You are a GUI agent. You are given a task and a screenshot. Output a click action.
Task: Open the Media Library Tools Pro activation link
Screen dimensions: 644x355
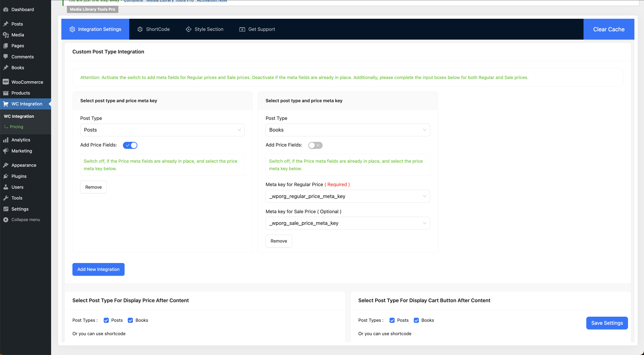click(175, 1)
